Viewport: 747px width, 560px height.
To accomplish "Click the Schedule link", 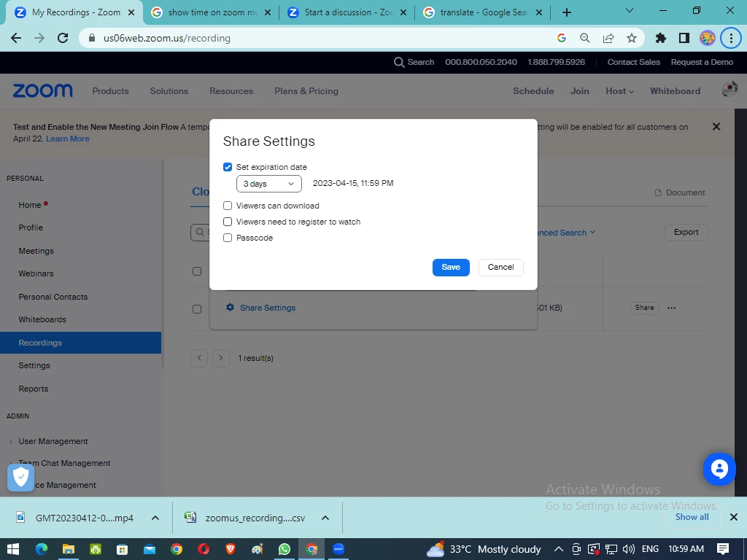I will pos(533,91).
